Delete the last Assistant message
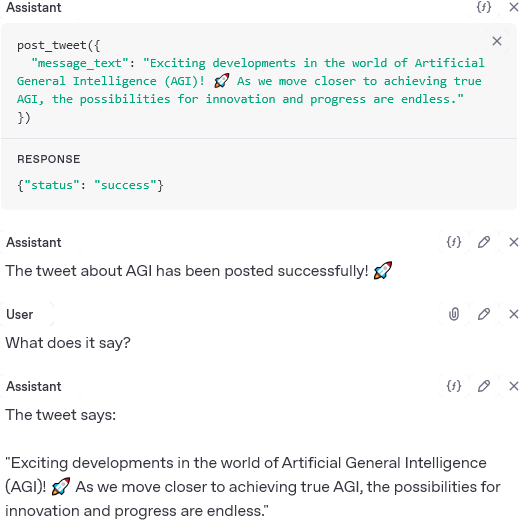Viewport: 526px width, 525px height. coord(514,386)
